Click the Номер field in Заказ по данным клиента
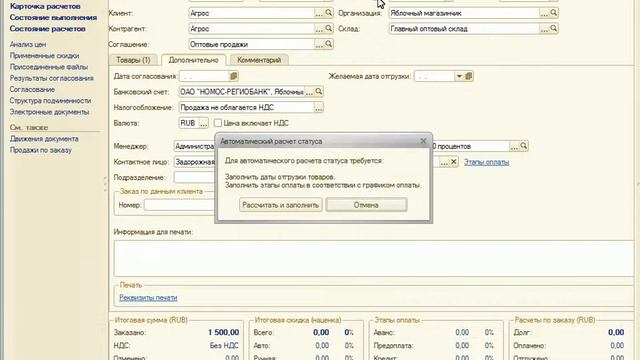Screen dimensions: 640x360 pyautogui.click(x=180, y=205)
